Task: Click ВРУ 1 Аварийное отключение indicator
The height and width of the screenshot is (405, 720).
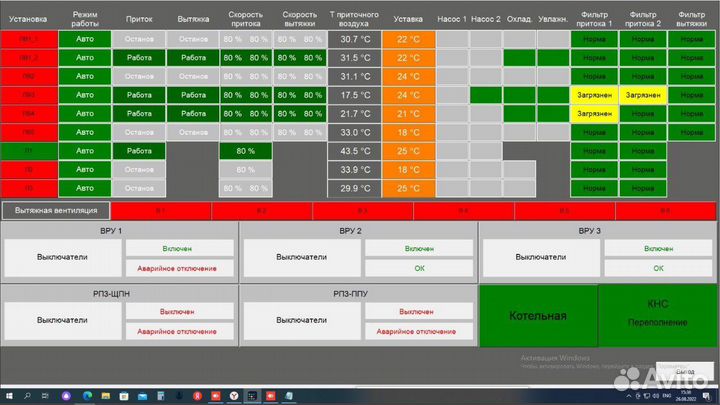Action: click(x=177, y=268)
